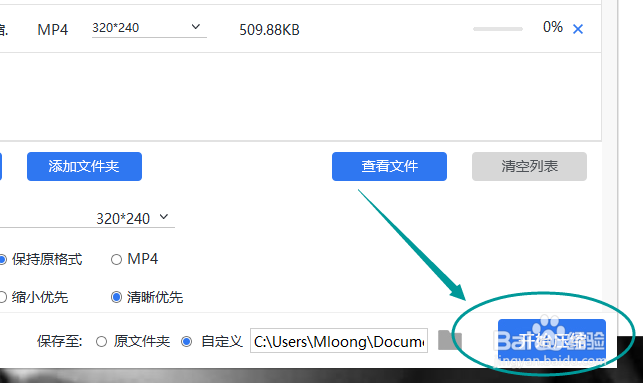The height and width of the screenshot is (383, 643).
Task: Start compression with 开始压缩 button
Action: coord(552,340)
